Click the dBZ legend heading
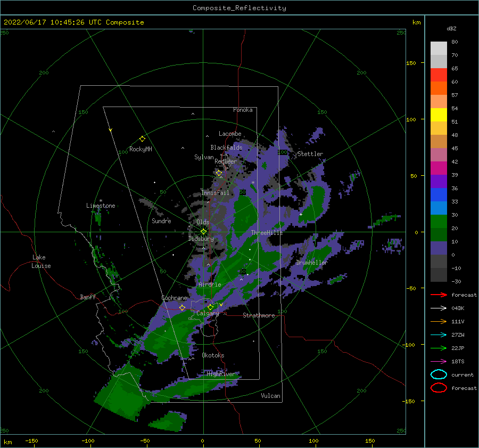The image size is (479, 448). coord(451,28)
